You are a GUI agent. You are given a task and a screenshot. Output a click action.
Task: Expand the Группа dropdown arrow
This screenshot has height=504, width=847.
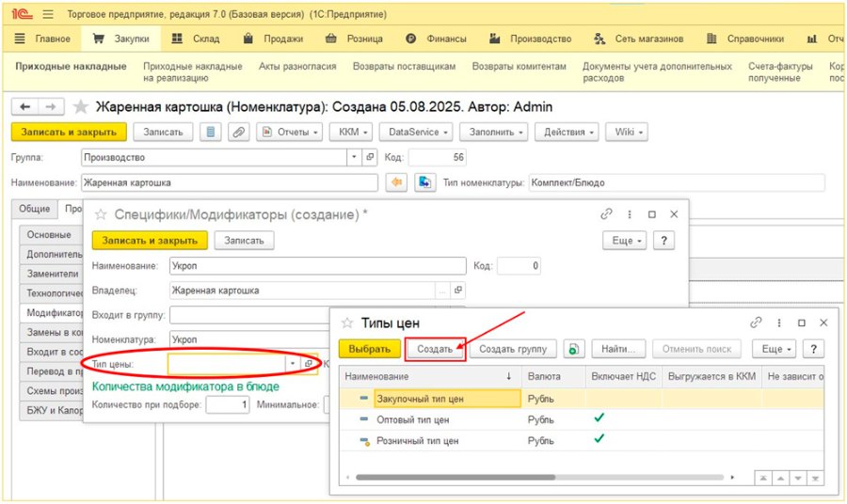pos(354,157)
